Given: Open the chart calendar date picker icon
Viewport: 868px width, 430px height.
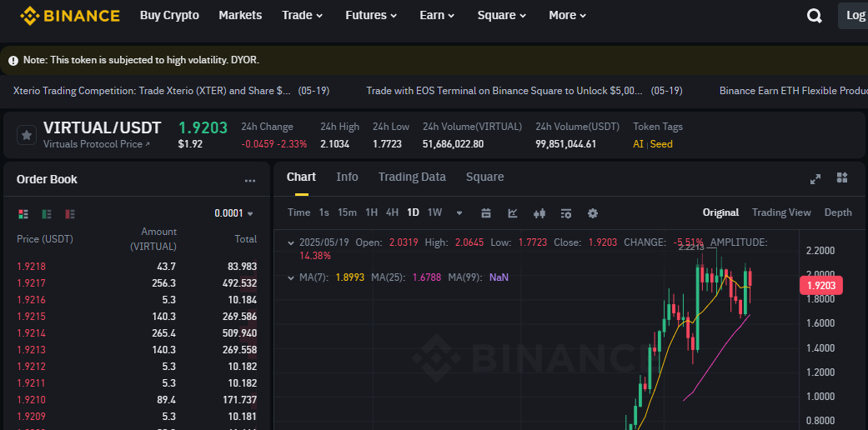Looking at the screenshot, I should 486,213.
